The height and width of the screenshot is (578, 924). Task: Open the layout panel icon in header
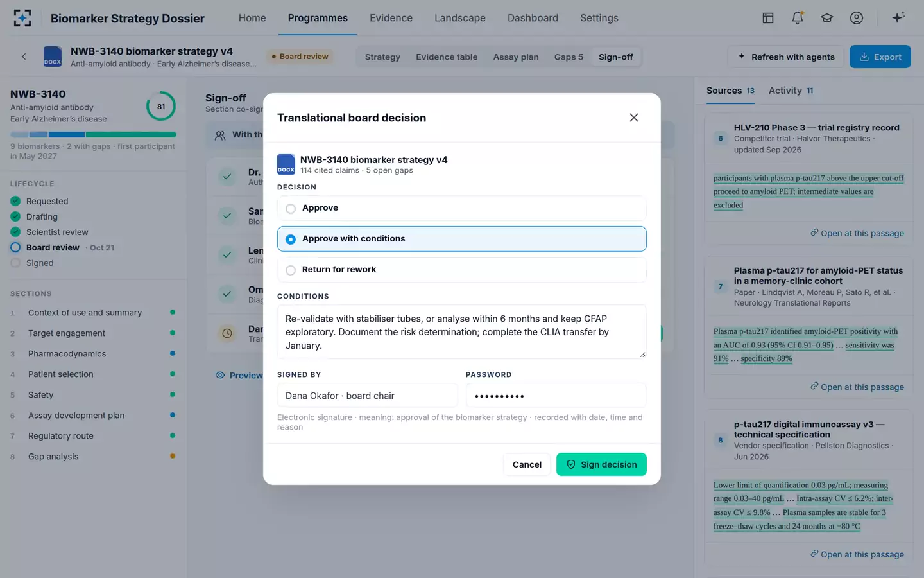click(768, 18)
